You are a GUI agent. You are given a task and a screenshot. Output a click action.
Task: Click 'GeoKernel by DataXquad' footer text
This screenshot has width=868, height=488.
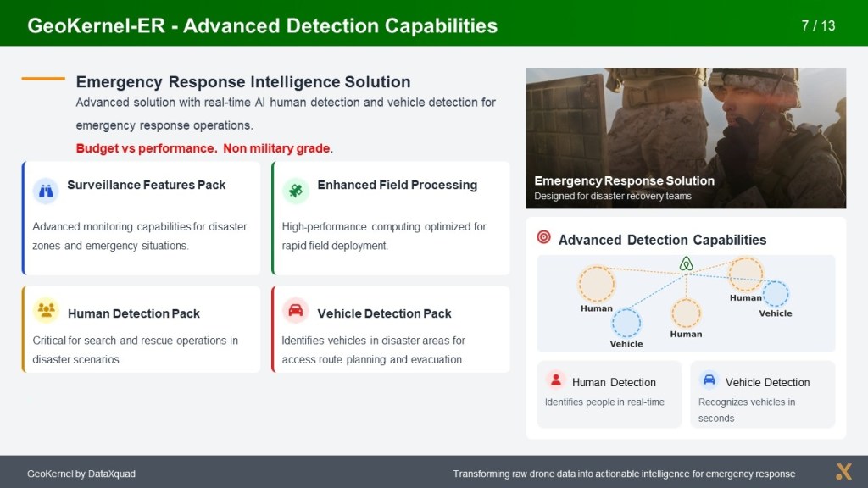tap(81, 474)
